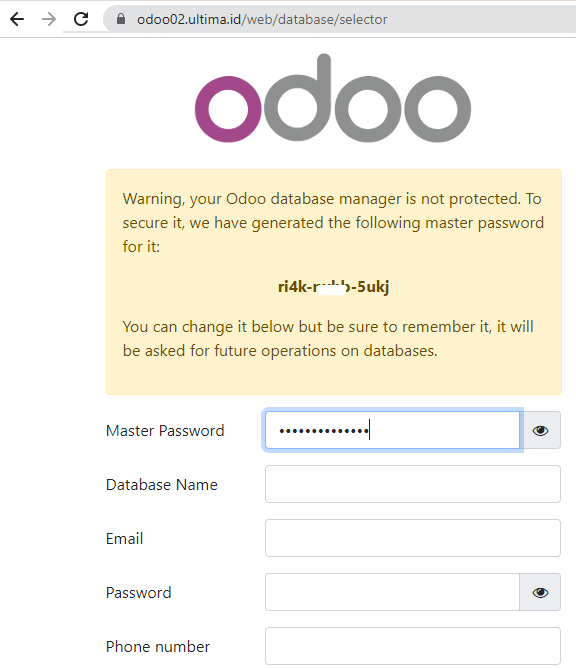Click the padlock icon in the address bar
This screenshot has height=668, width=576.
[121, 19]
